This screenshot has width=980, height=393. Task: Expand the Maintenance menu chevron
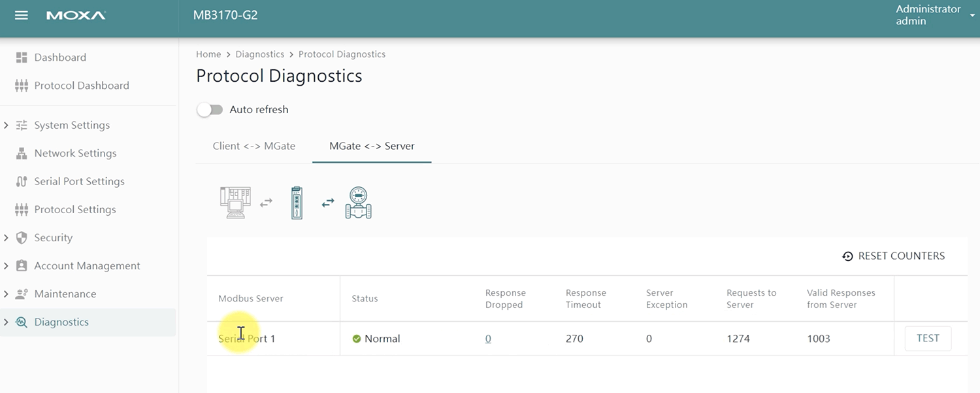pos(7,294)
